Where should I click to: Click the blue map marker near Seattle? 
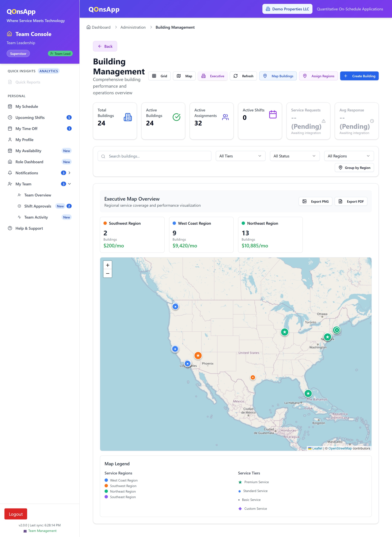[x=175, y=307]
